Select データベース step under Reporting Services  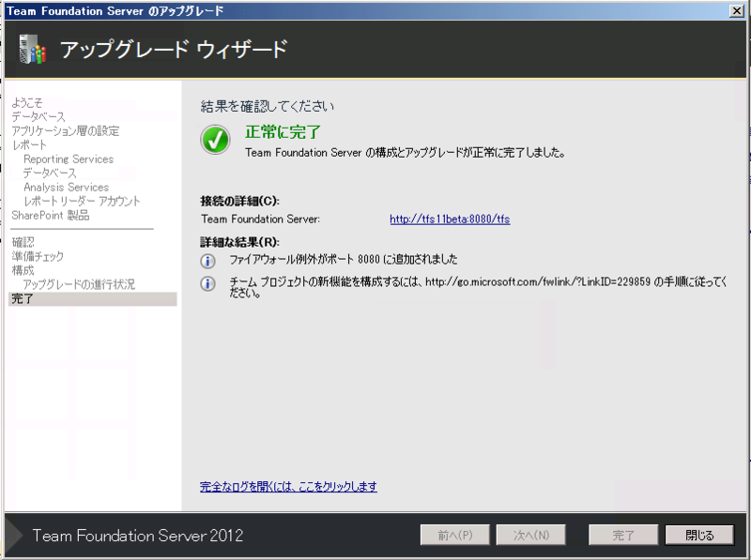click(50, 174)
